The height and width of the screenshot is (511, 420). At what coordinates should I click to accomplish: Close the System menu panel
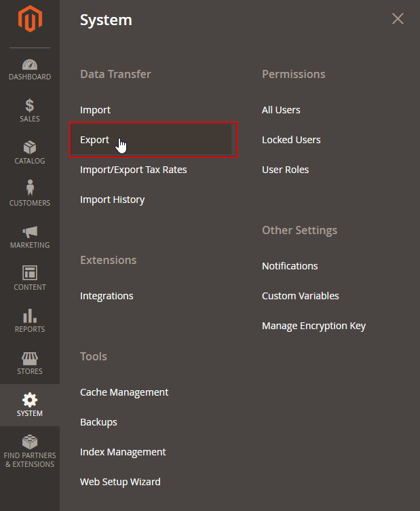398,19
